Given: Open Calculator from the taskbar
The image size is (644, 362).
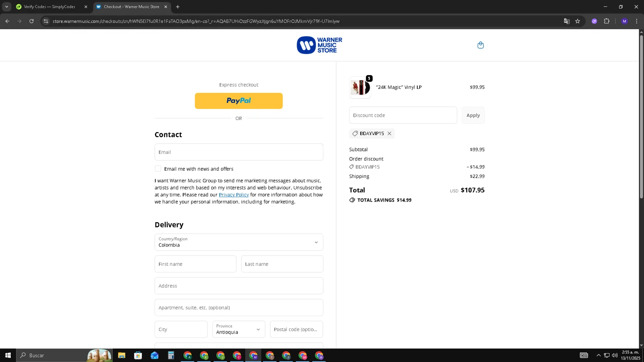Looking at the screenshot, I should (171, 355).
